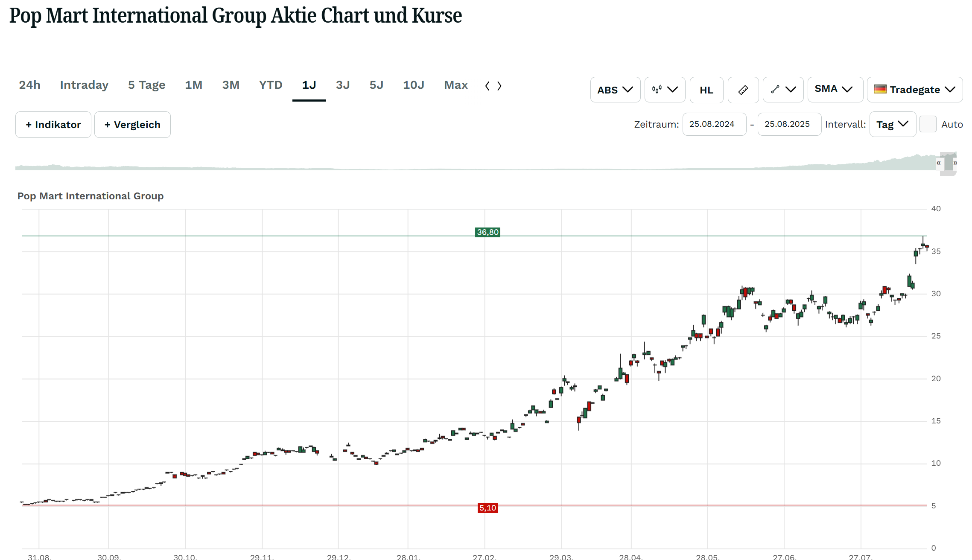Click the + Indikator button
This screenshot has width=972, height=560.
pos(53,125)
